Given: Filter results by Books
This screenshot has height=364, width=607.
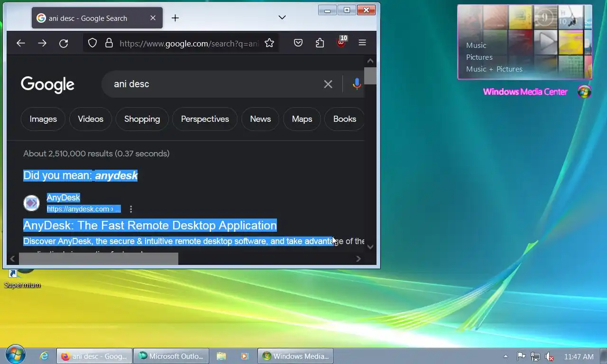Looking at the screenshot, I should (345, 119).
